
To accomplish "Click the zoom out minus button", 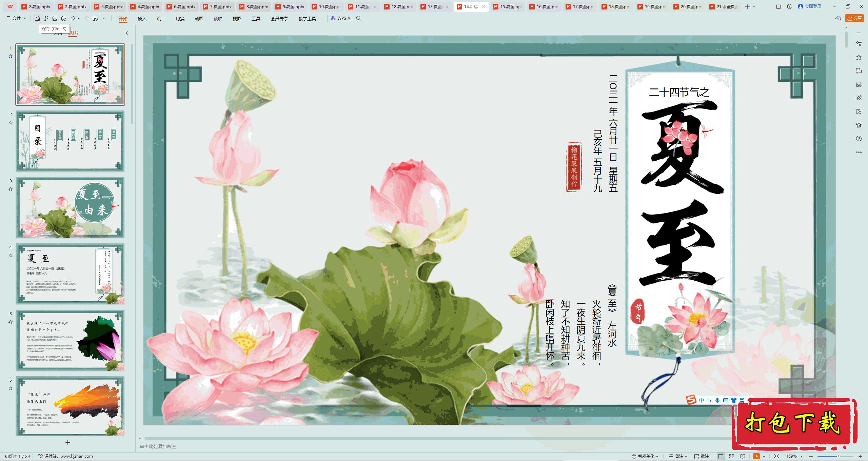I will click(x=811, y=456).
